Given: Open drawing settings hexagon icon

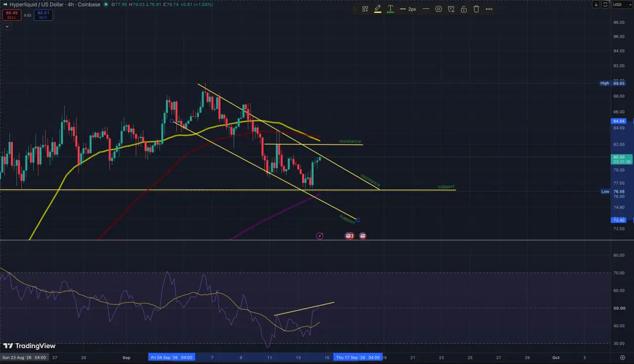Looking at the screenshot, I should tap(438, 9).
